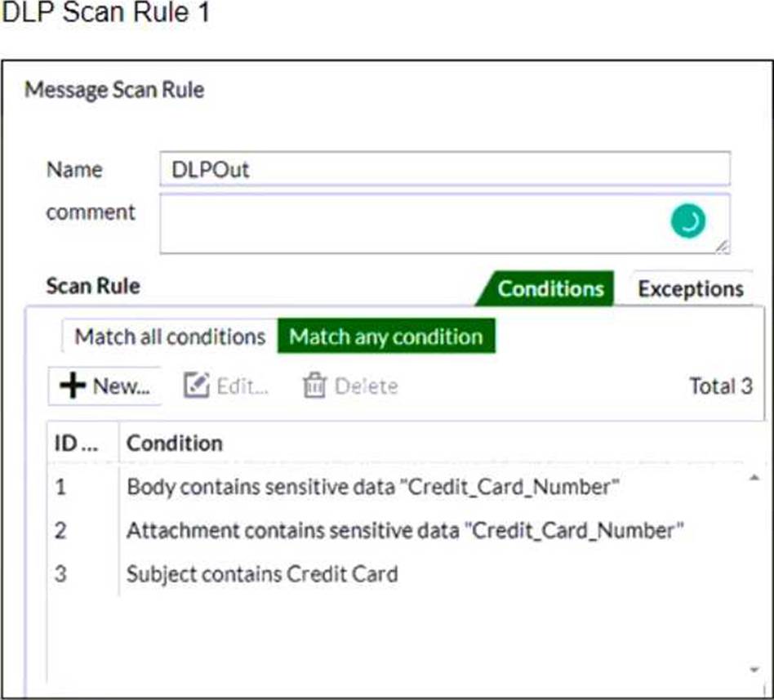
Task: Select the Attachment contains sensitive data row
Action: click(404, 531)
